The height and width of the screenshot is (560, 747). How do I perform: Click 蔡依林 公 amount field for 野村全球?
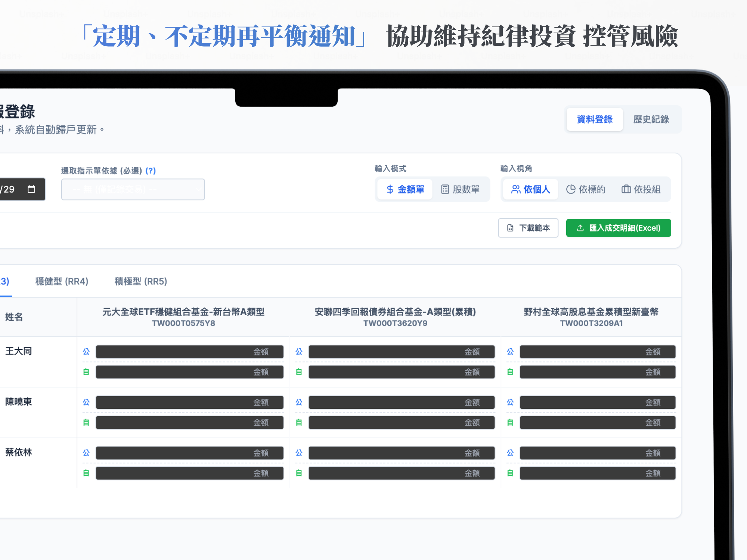pos(598,453)
